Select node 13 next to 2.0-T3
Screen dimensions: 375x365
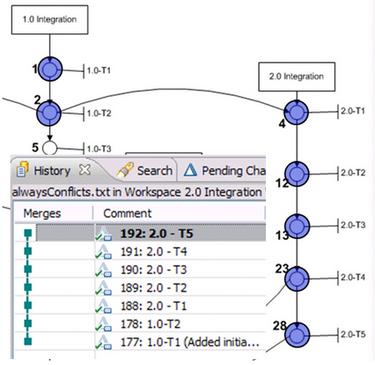point(297,226)
